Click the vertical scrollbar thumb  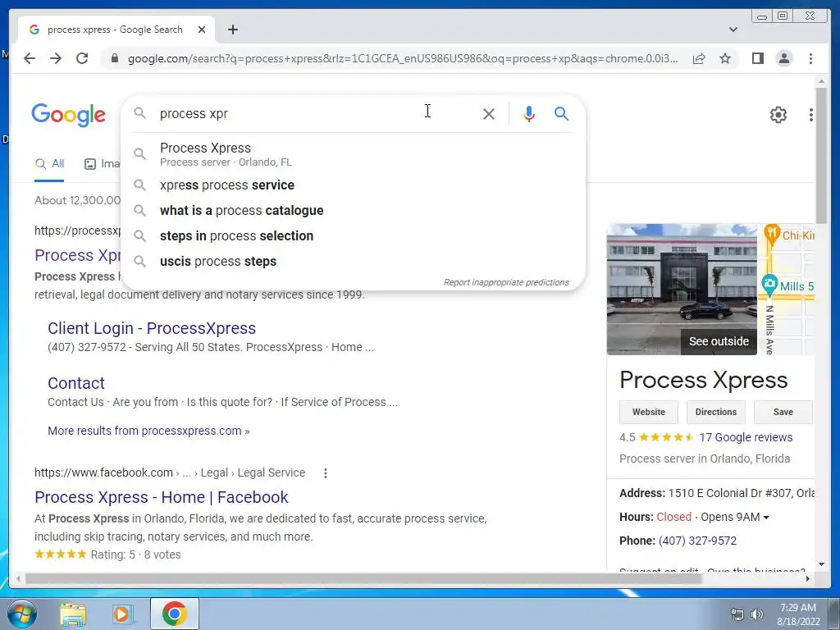[821, 155]
